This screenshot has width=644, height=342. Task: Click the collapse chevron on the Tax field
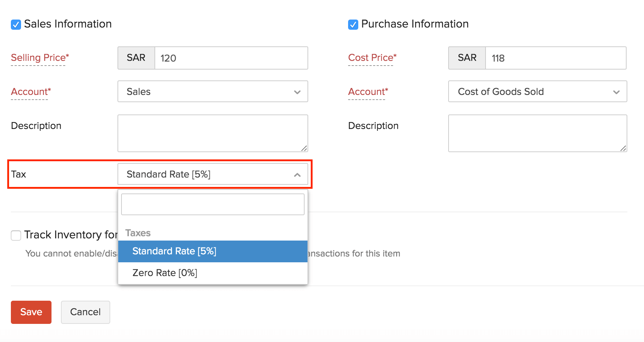[297, 174]
